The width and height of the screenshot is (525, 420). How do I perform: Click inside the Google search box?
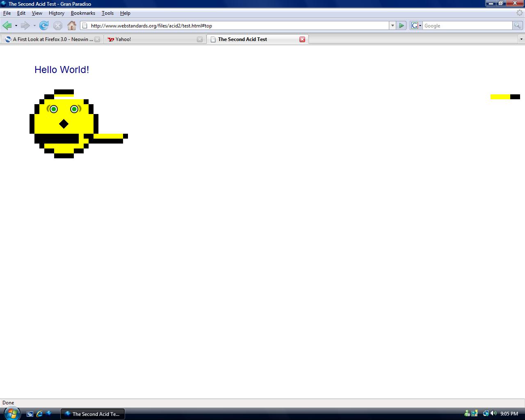coord(468,25)
